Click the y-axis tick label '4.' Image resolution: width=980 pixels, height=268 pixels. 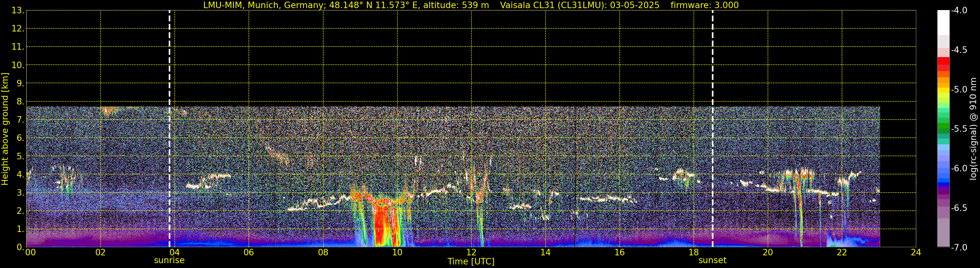point(20,175)
